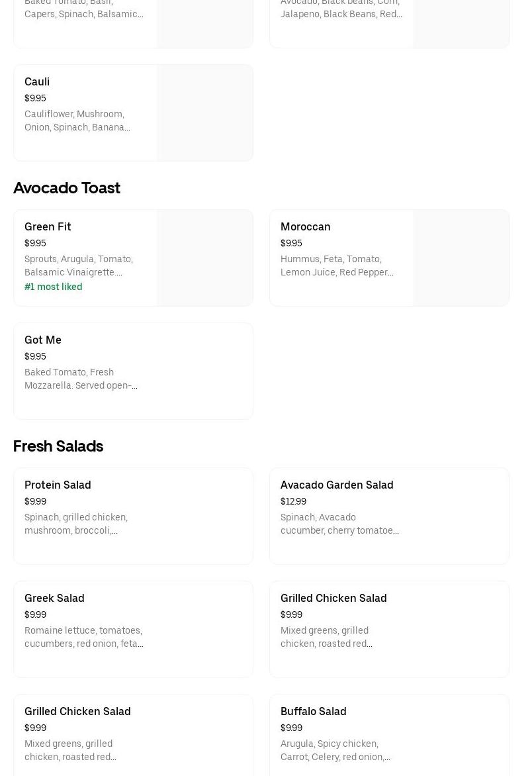Click the Cauli item image thumbnail
The height and width of the screenshot is (776, 532).
point(204,113)
